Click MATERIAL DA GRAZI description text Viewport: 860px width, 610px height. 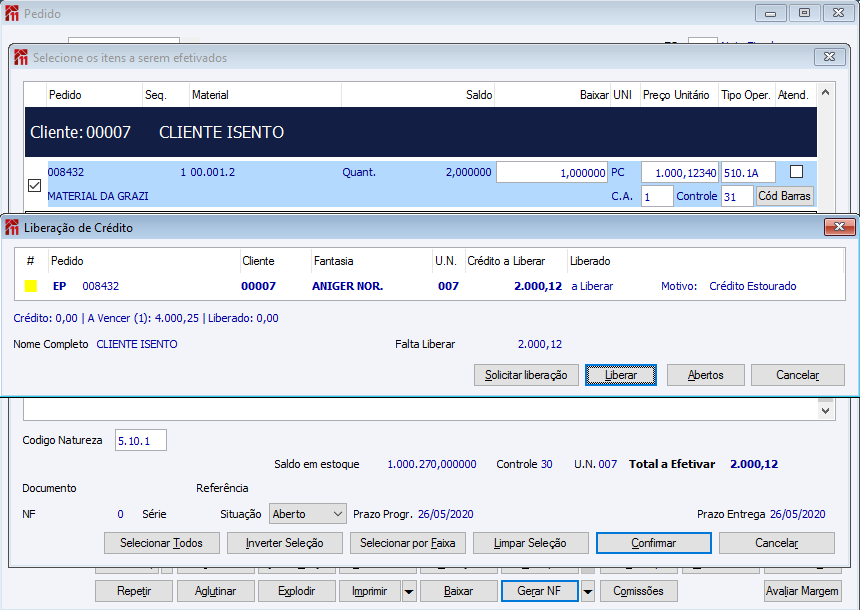click(98, 196)
